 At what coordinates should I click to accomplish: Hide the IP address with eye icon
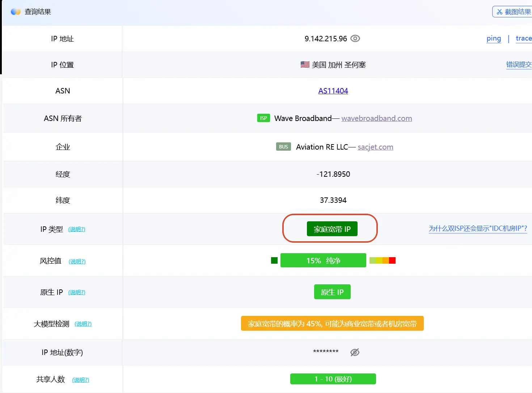355,38
